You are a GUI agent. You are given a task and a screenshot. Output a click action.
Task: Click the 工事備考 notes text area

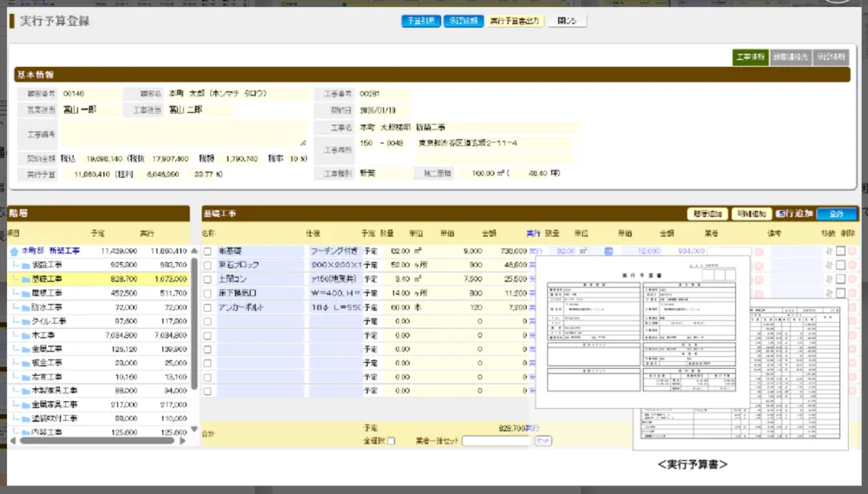pyautogui.click(x=184, y=134)
